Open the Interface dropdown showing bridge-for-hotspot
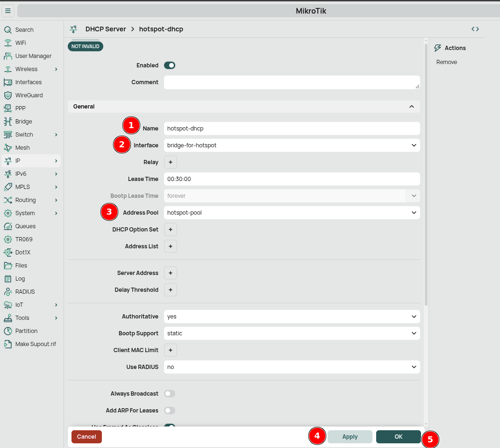Screen dimensions: 500x448 tap(292, 145)
